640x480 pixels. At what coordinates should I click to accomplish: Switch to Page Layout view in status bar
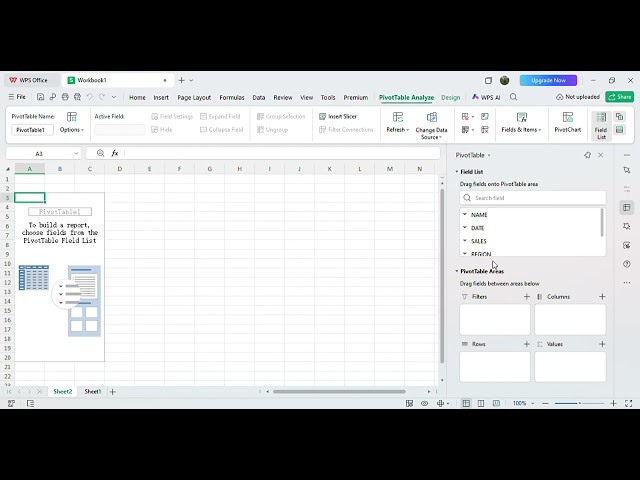pos(481,403)
